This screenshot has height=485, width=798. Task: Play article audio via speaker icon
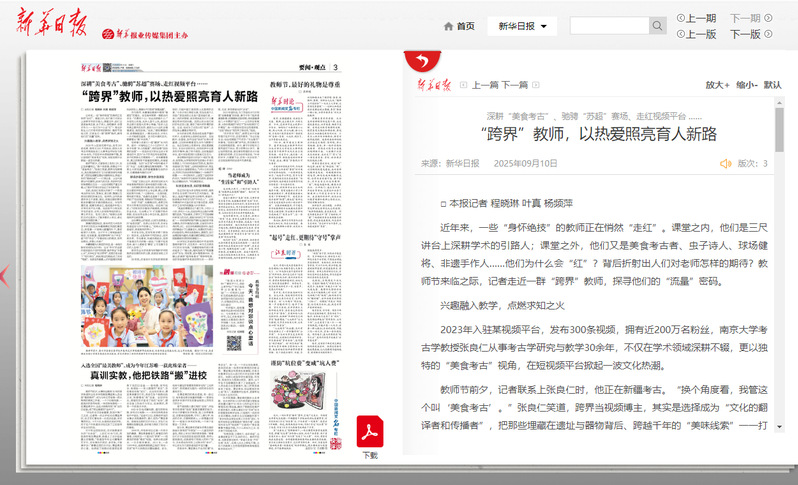tap(726, 163)
